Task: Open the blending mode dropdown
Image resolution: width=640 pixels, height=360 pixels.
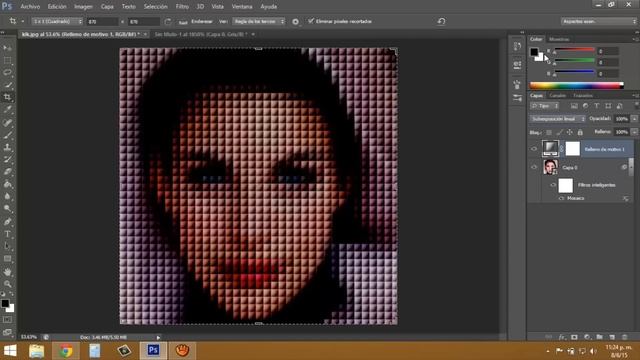Action: click(x=558, y=119)
